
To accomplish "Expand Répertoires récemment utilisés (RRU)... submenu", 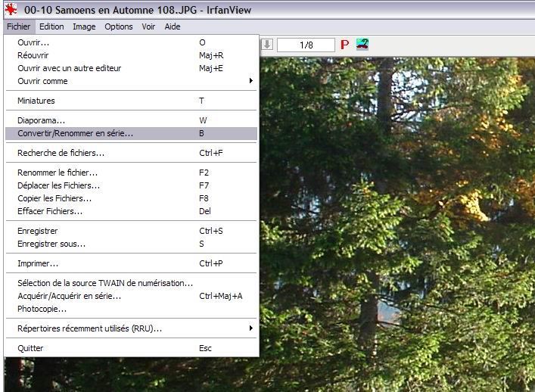I will click(132, 328).
